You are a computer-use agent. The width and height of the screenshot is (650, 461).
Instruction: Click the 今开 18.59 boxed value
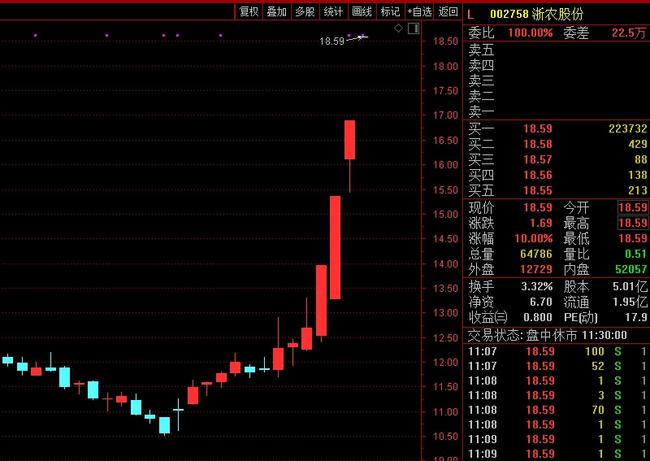tap(633, 207)
